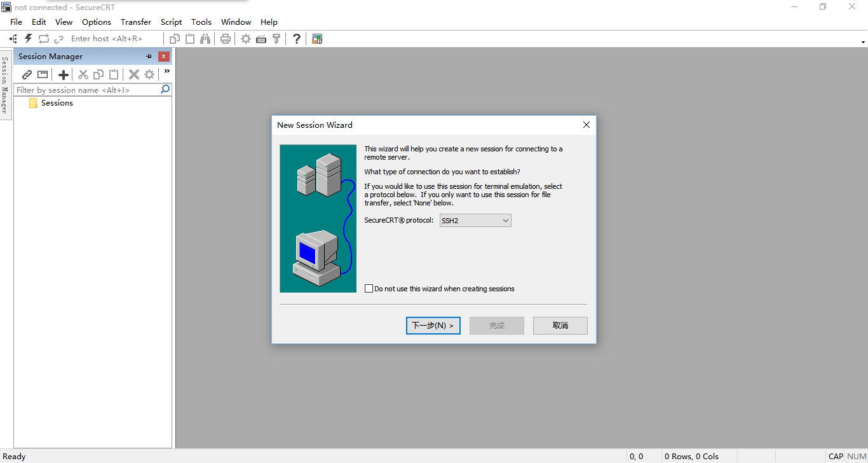
Task: Click the vertical Session Manager side tab
Action: [5, 84]
